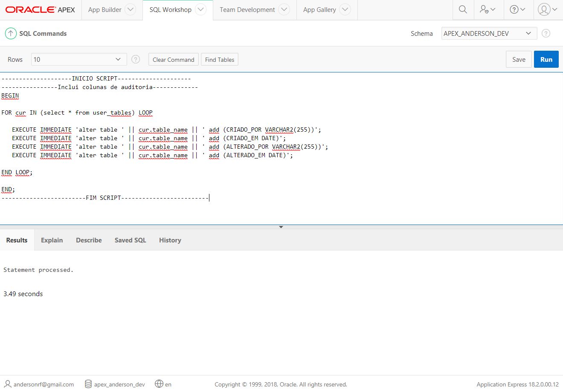Click the user account icon top right
Viewport: 563px width, 392px height.
[546, 9]
